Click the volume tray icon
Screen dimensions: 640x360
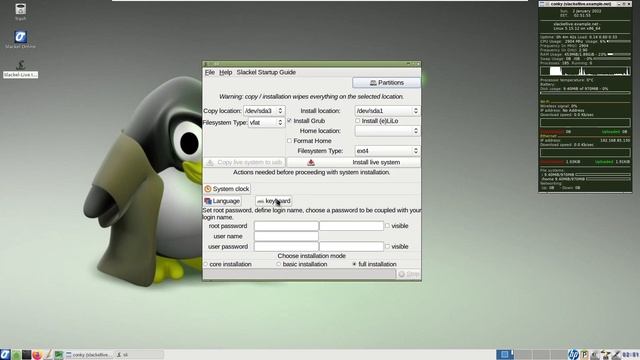tap(595, 355)
